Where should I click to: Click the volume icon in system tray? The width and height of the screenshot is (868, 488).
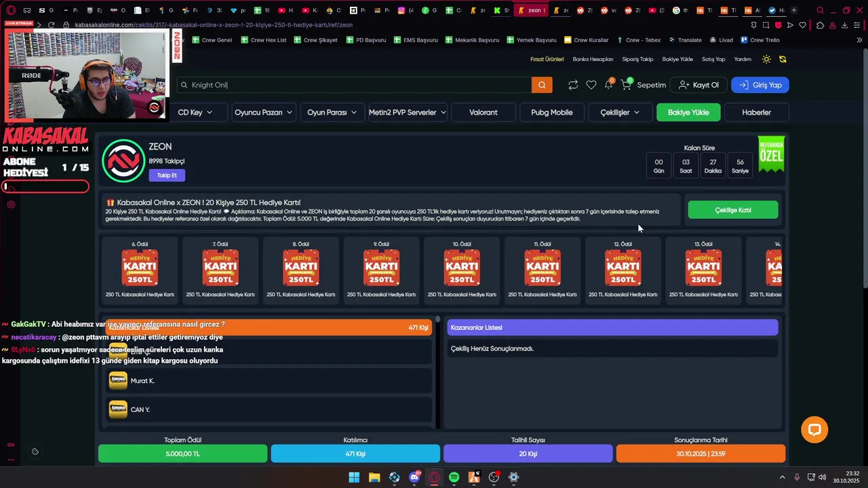(822, 477)
